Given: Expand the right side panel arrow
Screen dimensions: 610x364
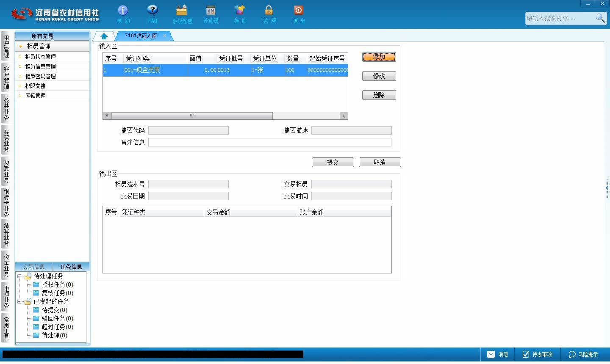Looking at the screenshot, I should 607,188.
